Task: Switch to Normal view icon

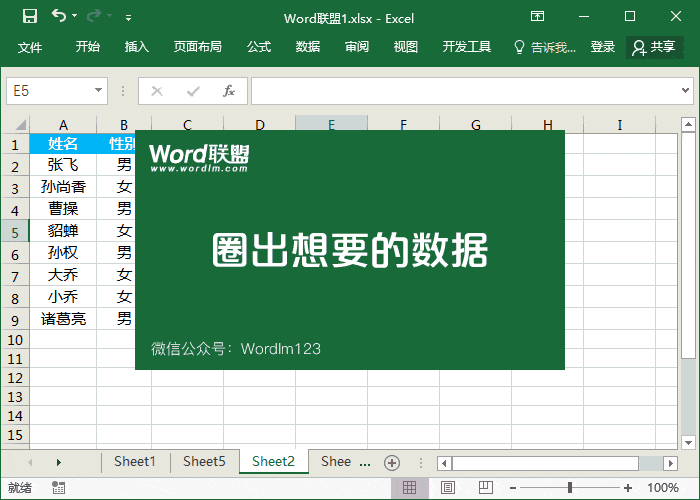Action: 409,488
